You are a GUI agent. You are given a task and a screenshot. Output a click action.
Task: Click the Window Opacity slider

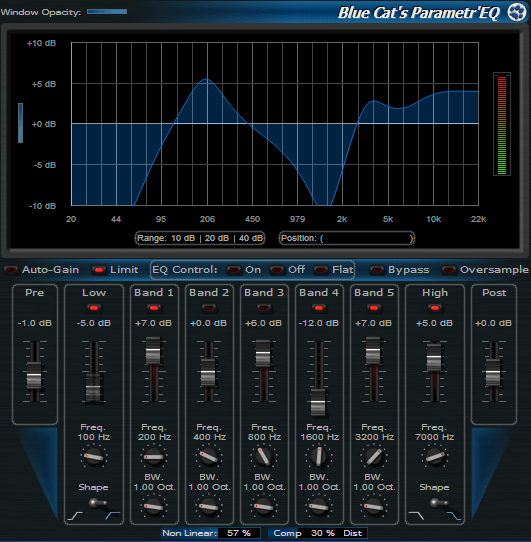[107, 12]
